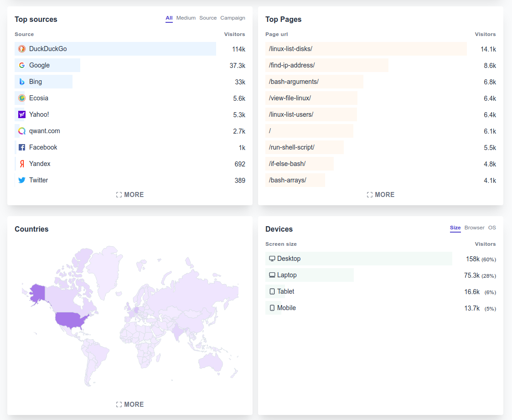512x420 pixels.
Task: Click the qwant.com icon
Action: [x=22, y=131]
